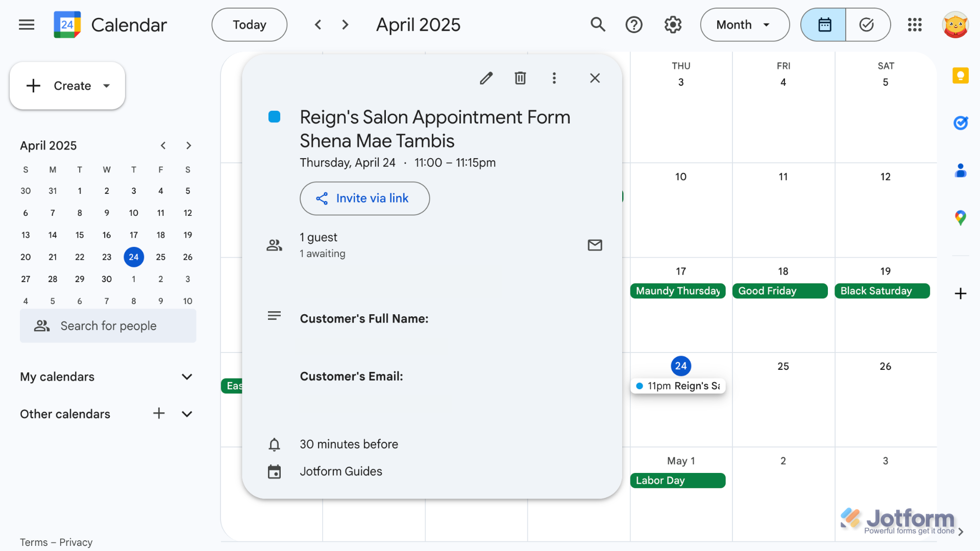Expand the Other calendars section
This screenshot has height=551, width=980.
(187, 414)
